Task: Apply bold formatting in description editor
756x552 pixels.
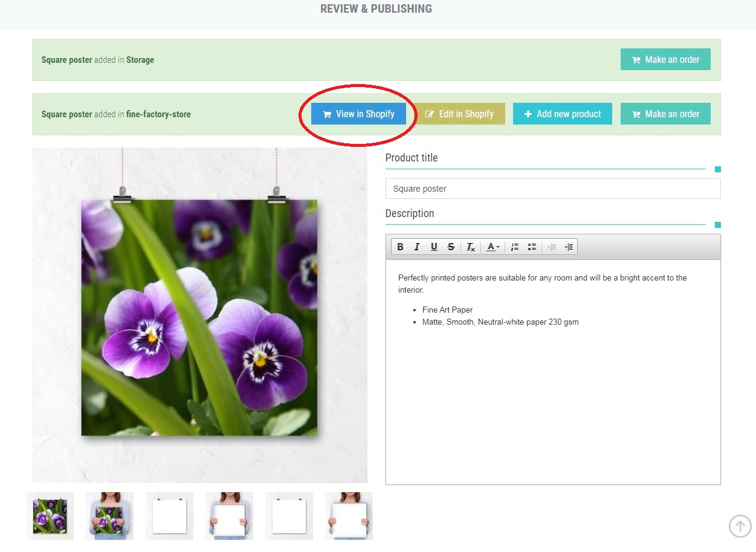Action: pyautogui.click(x=400, y=247)
